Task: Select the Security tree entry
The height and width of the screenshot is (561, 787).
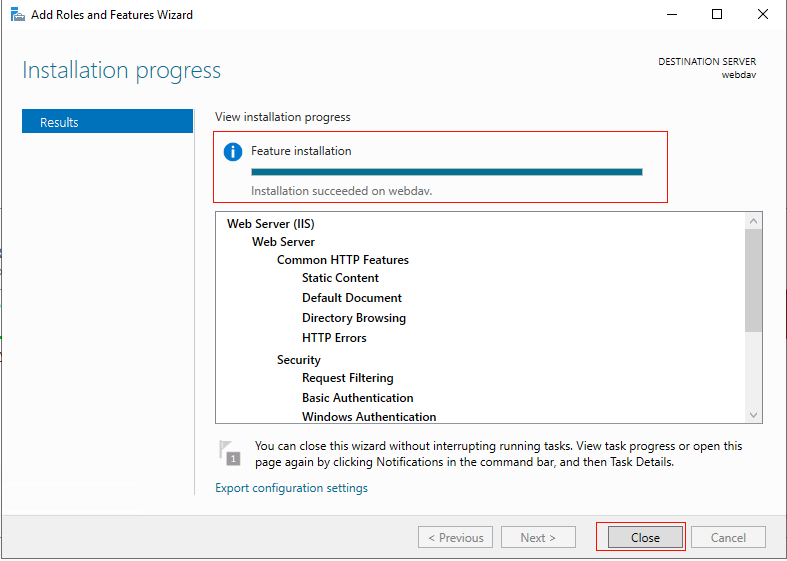Action: (x=299, y=360)
